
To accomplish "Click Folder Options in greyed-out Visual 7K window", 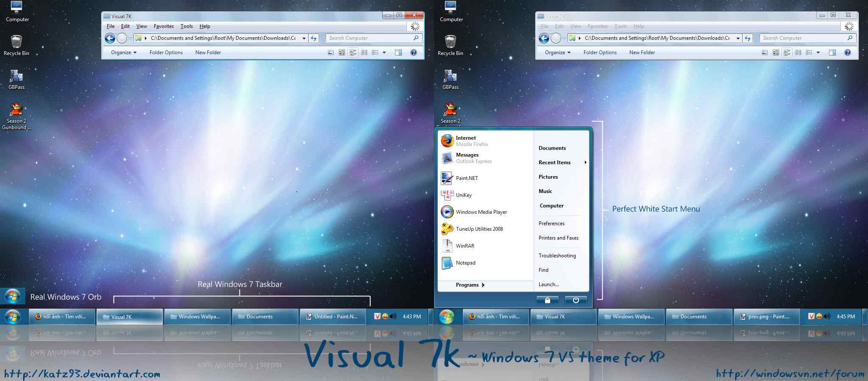I will 600,52.
